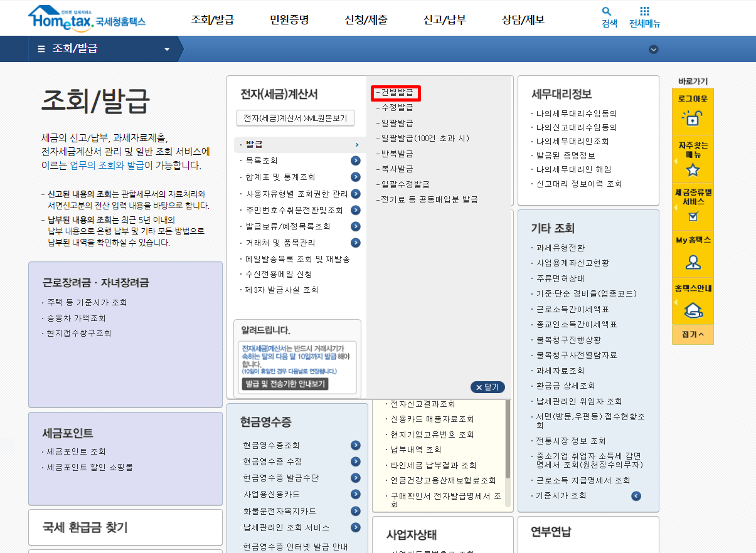This screenshot has width=756, height=553.
Task: Open the 신고/납부 menu
Action: [444, 19]
